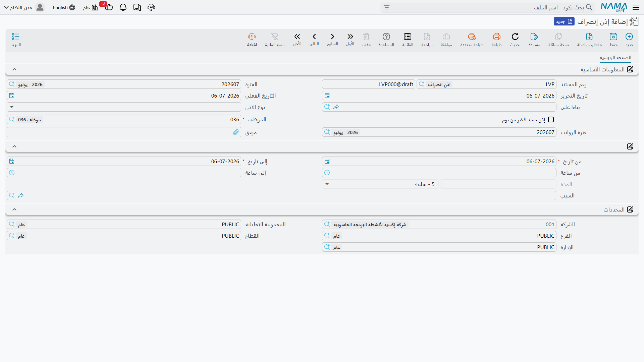
Task: Click the Delete (حذف) trash icon
Action: (x=366, y=37)
